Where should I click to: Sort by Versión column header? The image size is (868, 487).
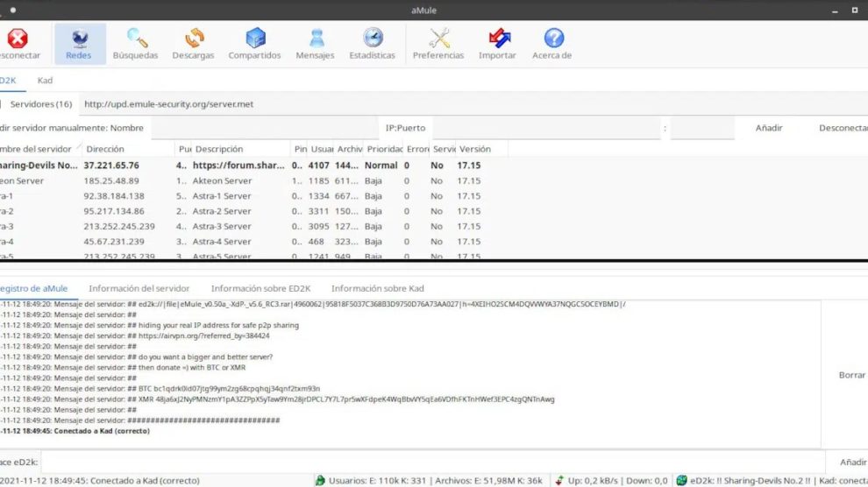(x=481, y=149)
